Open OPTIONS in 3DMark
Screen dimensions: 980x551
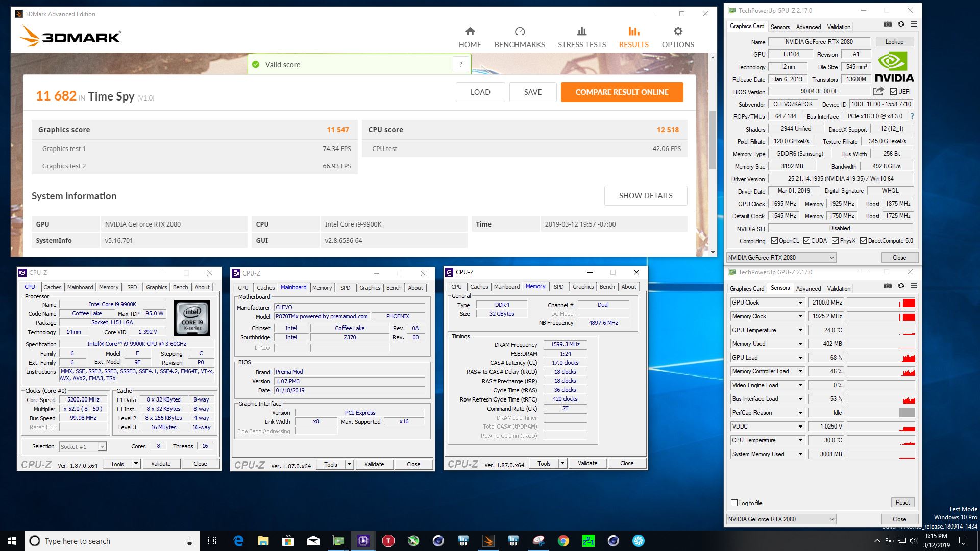click(x=678, y=38)
